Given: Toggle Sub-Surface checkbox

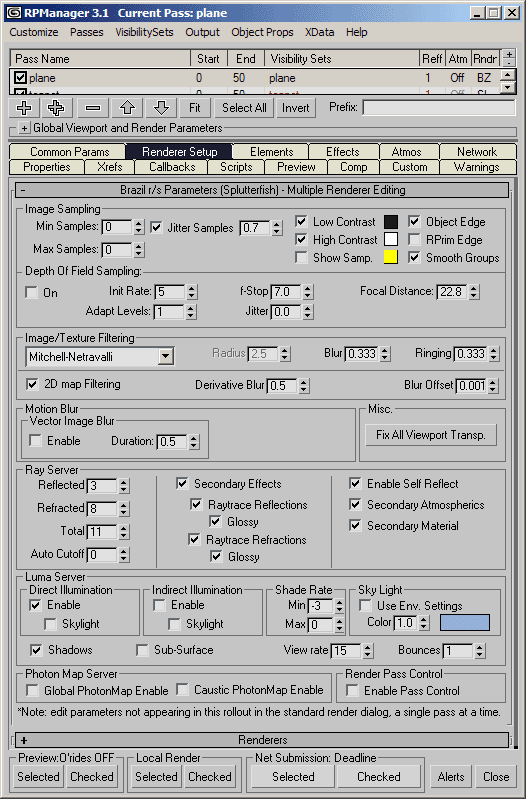Looking at the screenshot, I should [142, 650].
